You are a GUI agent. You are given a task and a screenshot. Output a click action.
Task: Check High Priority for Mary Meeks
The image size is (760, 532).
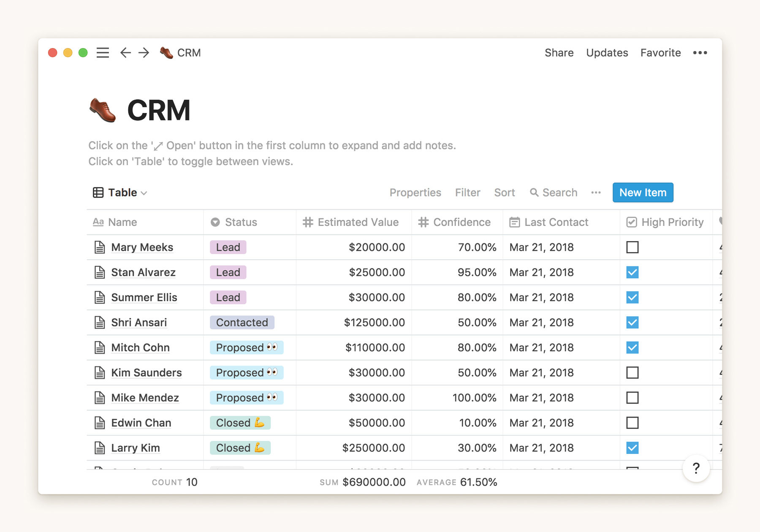[632, 247]
